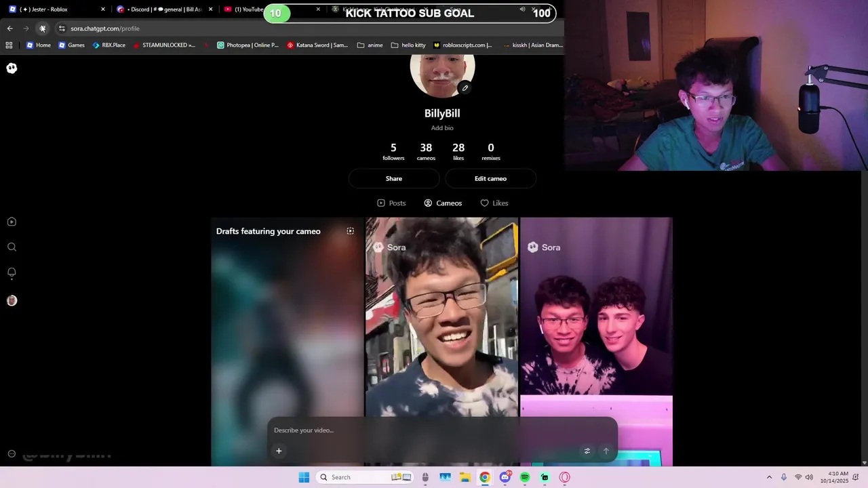The image size is (868, 488).
Task: Open the Home bookmark
Action: point(38,45)
